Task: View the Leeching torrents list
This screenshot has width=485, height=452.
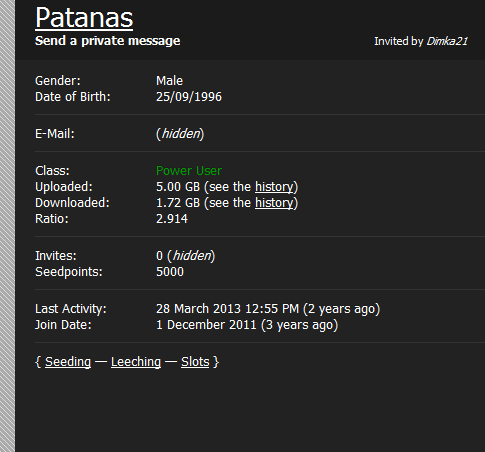Action: (x=136, y=362)
